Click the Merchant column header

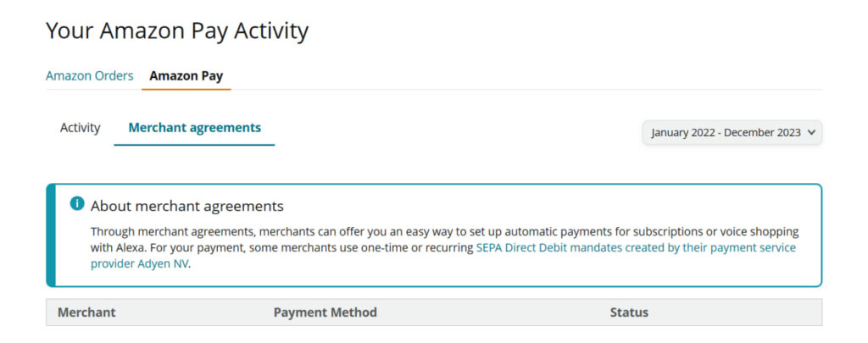tap(86, 313)
